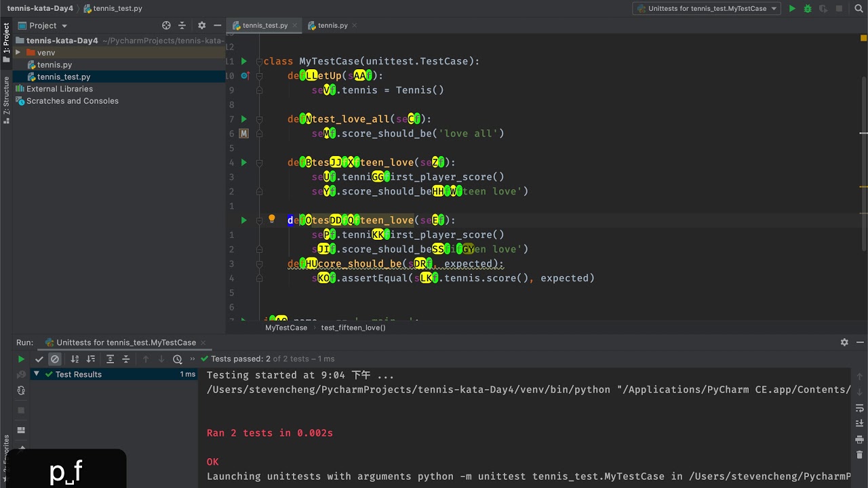The image size is (868, 488).
Task: Expand the venv folder
Action: pos(18,53)
